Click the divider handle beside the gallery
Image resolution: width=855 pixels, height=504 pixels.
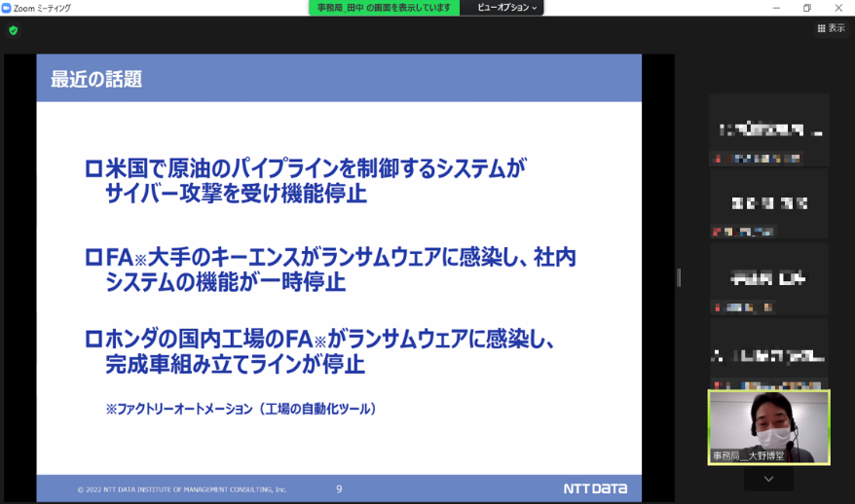(679, 278)
